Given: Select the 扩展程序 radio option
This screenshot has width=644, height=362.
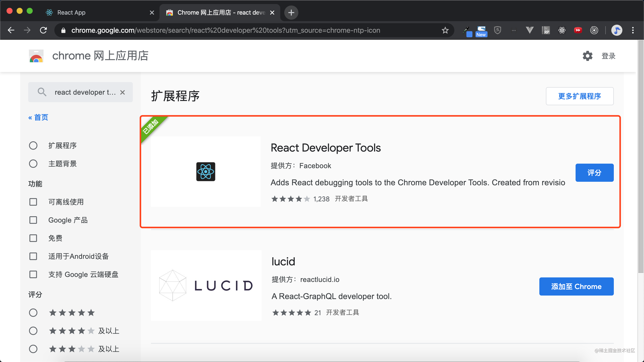Looking at the screenshot, I should 33,146.
